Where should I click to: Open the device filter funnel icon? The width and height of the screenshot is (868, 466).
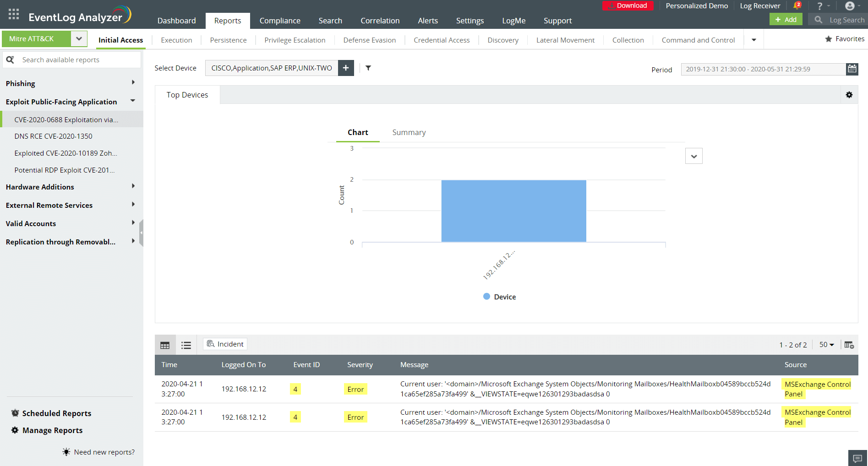click(368, 68)
